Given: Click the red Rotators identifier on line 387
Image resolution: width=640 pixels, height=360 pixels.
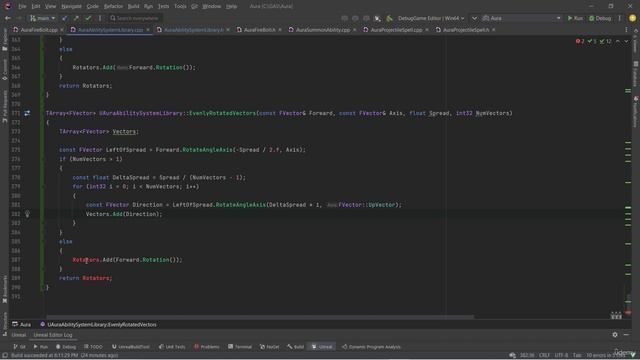Looking at the screenshot, I should click(86, 260).
